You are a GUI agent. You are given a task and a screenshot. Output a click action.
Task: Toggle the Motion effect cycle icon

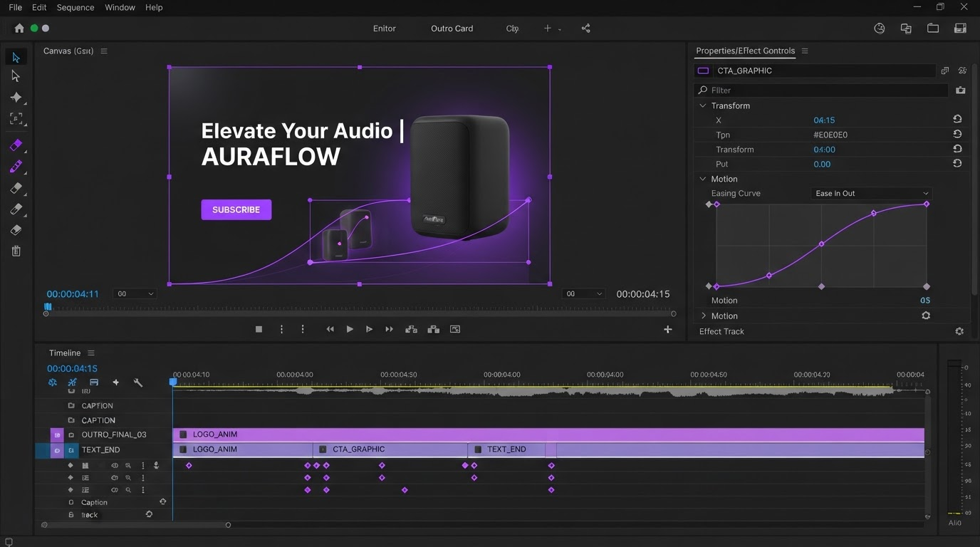926,316
